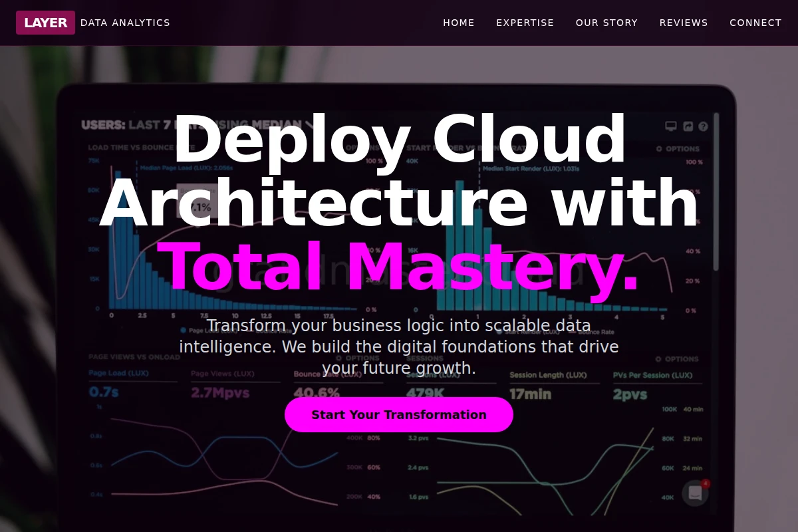Click the Start Your Transformation button
The height and width of the screenshot is (532, 798).
point(399,415)
